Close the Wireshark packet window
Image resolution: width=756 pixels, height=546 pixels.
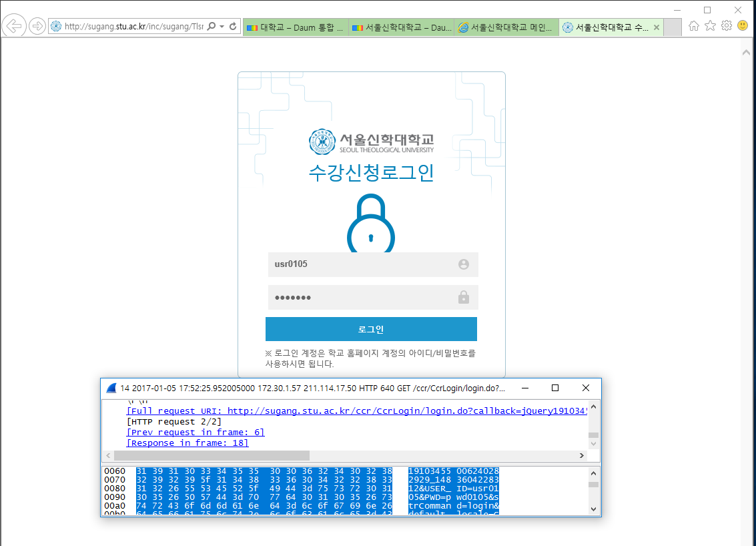[x=586, y=388]
